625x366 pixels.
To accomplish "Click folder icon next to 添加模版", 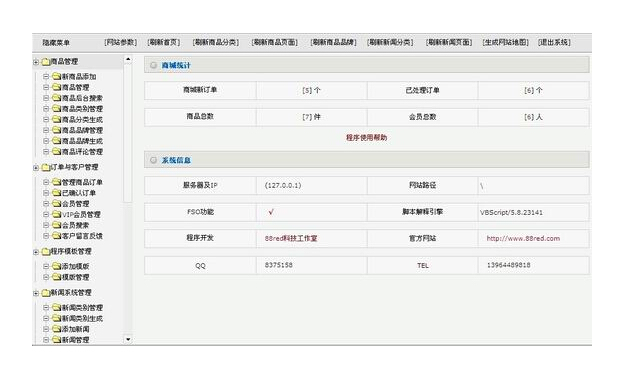I will point(56,266).
